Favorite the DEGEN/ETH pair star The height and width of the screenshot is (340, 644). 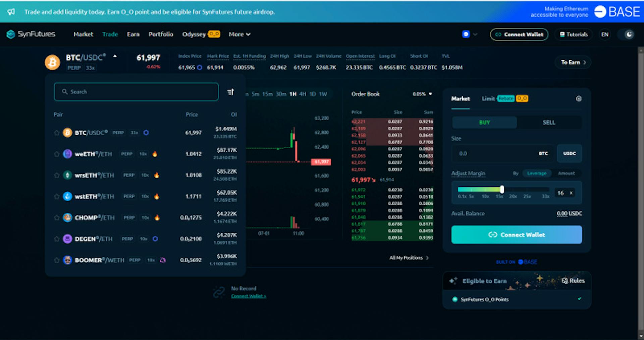tap(57, 239)
